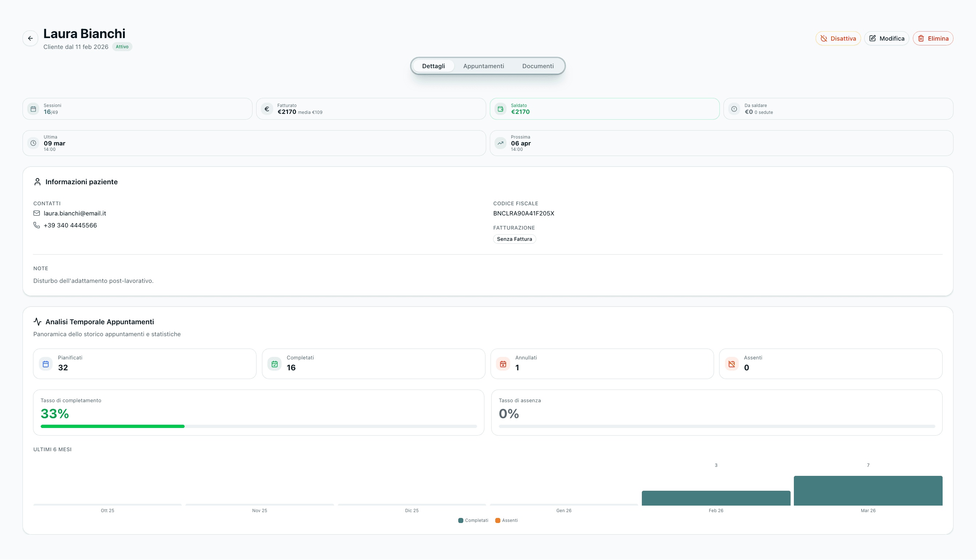This screenshot has height=560, width=976.
Task: Open the Documenti tab
Action: [538, 66]
